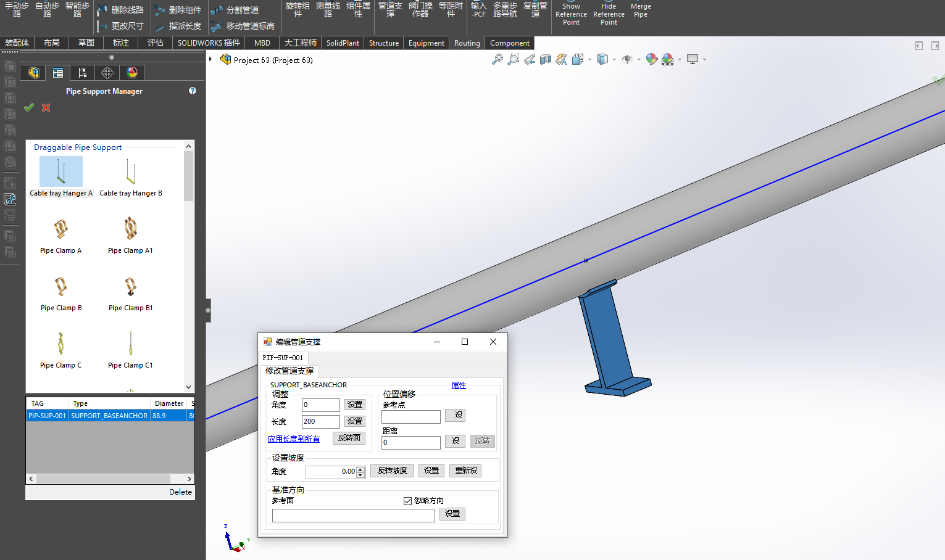Switch to 装配体 tab

pyautogui.click(x=17, y=43)
